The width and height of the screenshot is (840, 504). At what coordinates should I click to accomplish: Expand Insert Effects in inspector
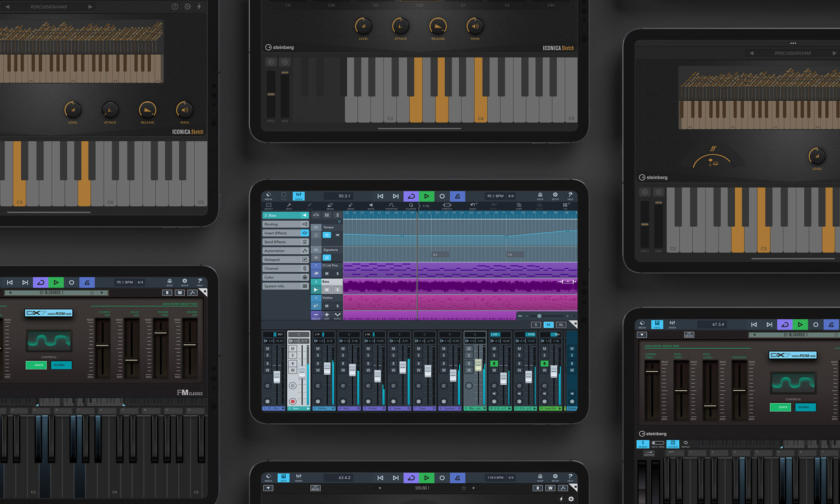pyautogui.click(x=286, y=233)
